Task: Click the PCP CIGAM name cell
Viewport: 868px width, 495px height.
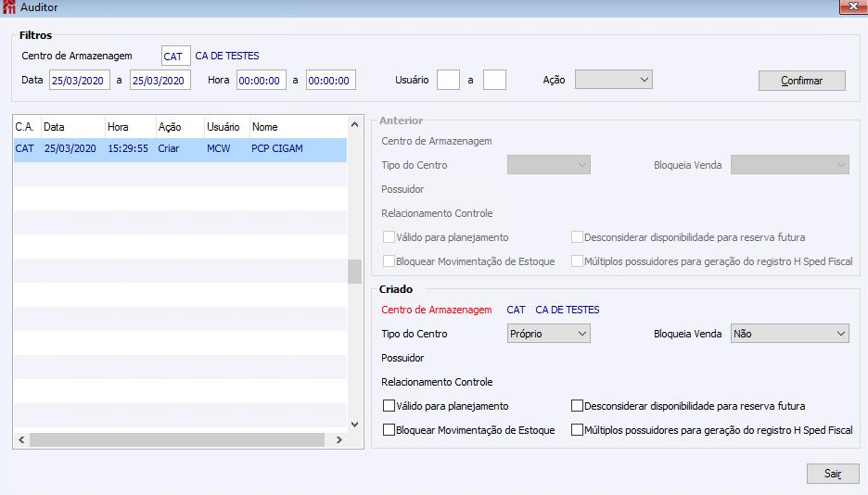Action: tap(276, 148)
